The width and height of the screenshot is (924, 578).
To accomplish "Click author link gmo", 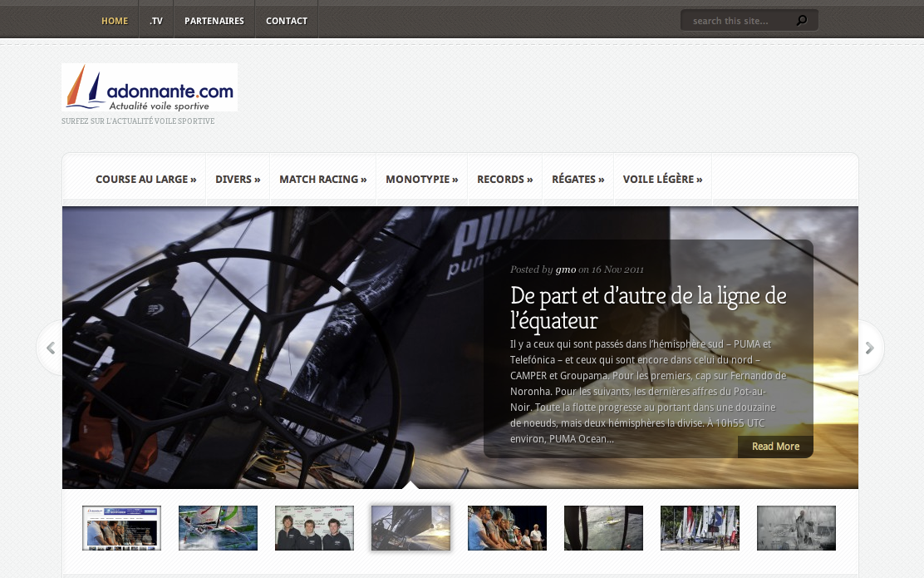I will coord(566,269).
